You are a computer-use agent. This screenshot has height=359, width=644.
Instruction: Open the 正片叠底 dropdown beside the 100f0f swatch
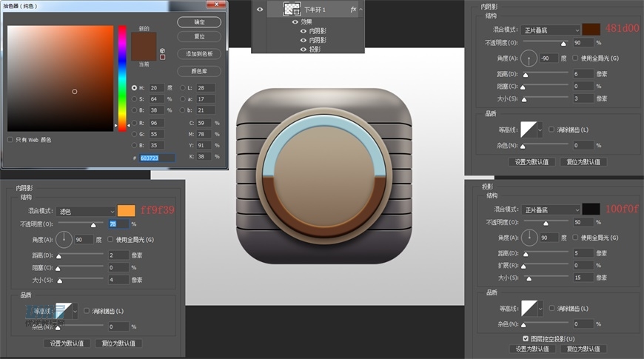551,209
